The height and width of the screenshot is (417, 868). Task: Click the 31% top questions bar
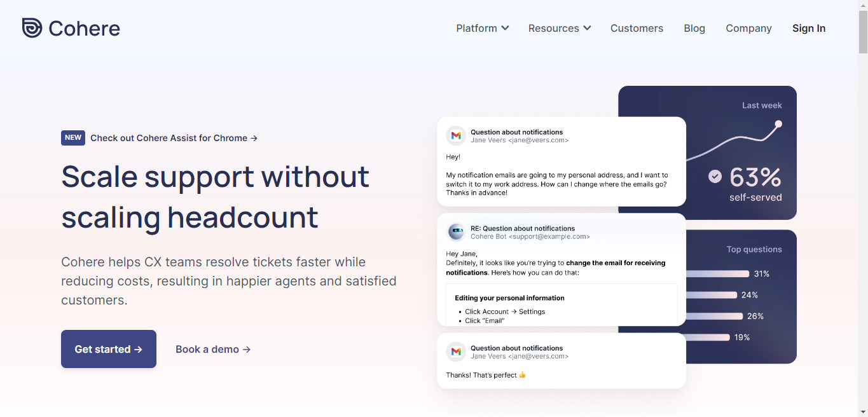click(x=717, y=274)
